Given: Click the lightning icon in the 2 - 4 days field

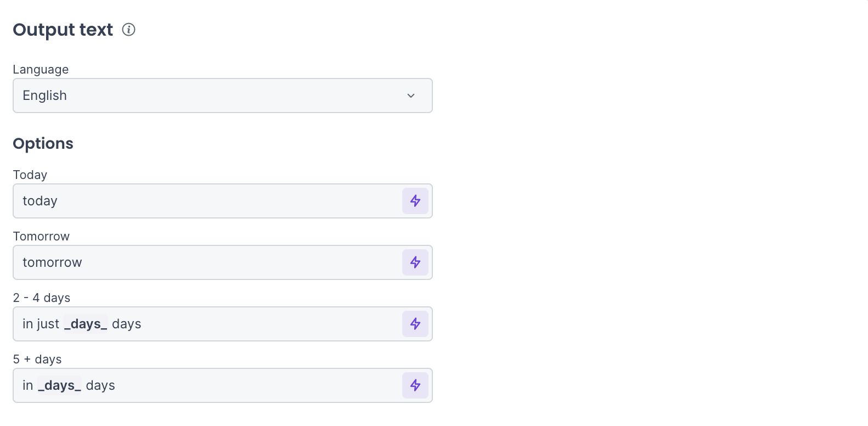Looking at the screenshot, I should click(415, 324).
